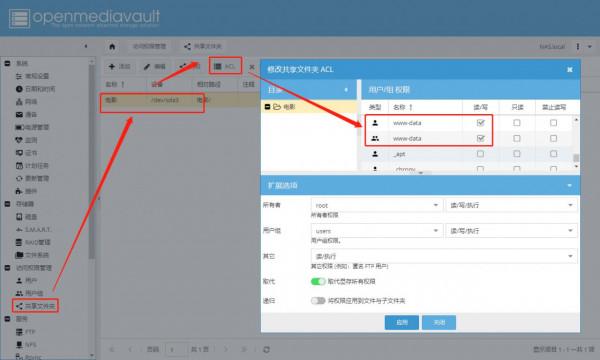This screenshot has width=600, height=360.
Task: Collapse the Services section in sidebar tree
Action: [x=7, y=319]
